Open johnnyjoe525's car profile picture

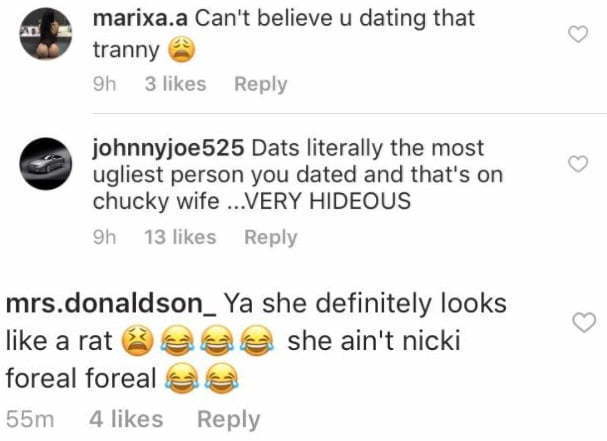click(x=46, y=163)
